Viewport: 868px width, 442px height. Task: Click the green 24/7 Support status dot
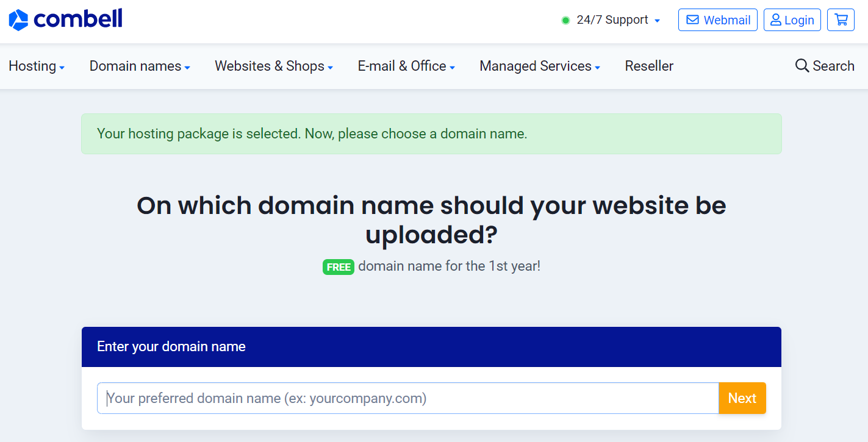(x=565, y=20)
